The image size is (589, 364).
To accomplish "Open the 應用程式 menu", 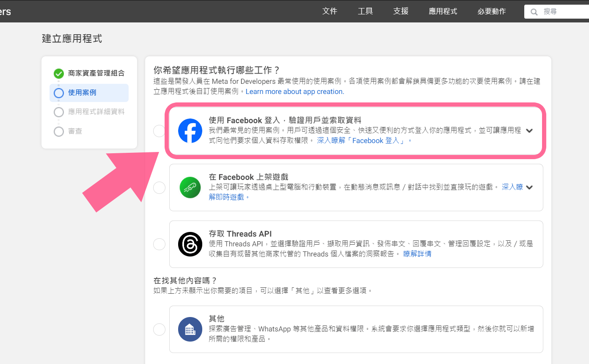I will pos(443,11).
